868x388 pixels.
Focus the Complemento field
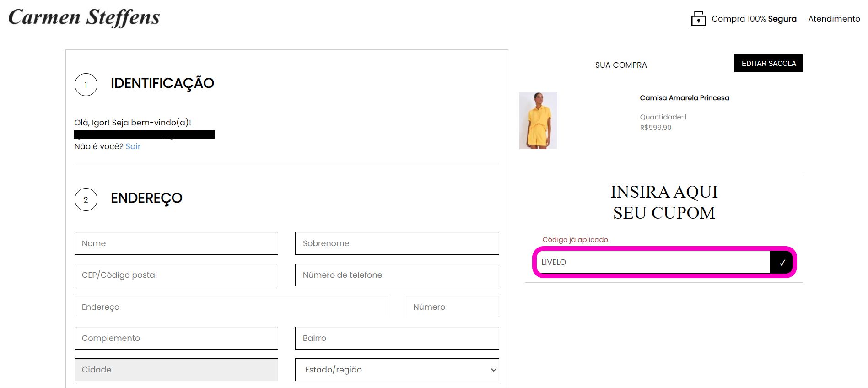pyautogui.click(x=176, y=338)
